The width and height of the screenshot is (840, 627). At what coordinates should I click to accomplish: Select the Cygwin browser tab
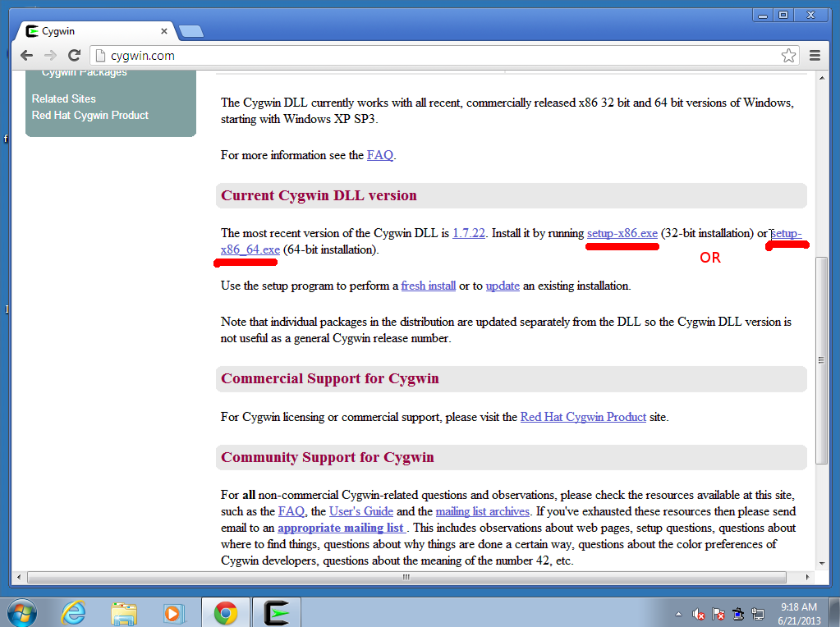coord(96,31)
